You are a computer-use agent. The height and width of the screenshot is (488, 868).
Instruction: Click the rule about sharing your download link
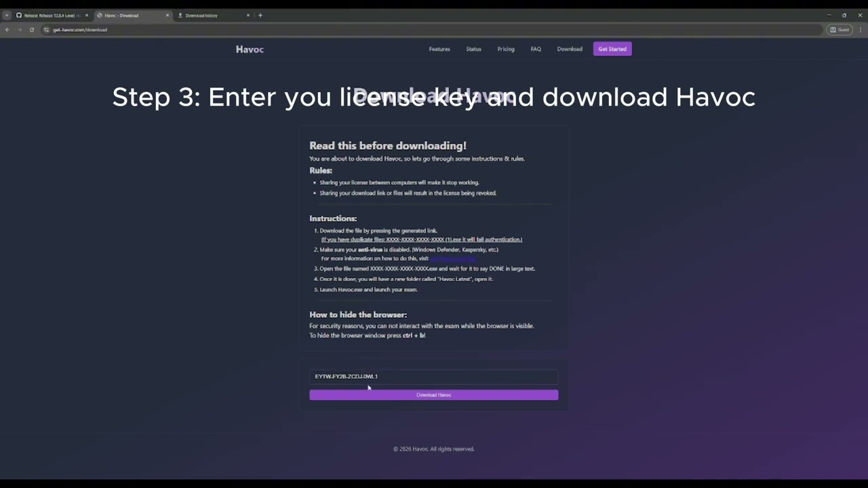(408, 192)
